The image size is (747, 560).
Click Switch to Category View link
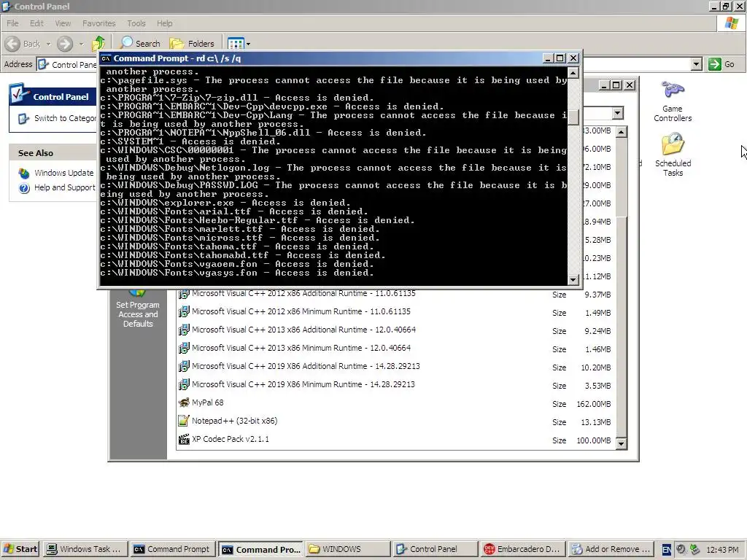(x=58, y=118)
